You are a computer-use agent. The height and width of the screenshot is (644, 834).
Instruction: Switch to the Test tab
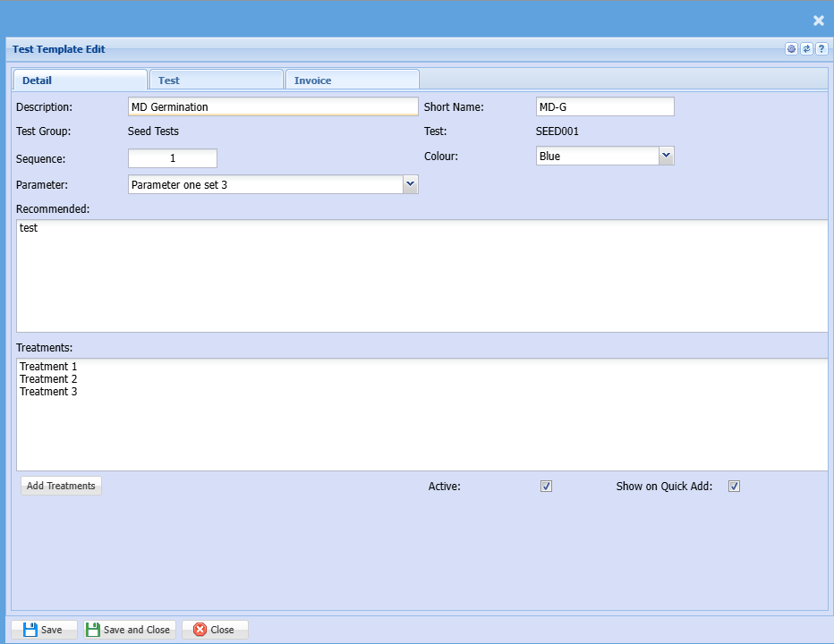[x=216, y=80]
